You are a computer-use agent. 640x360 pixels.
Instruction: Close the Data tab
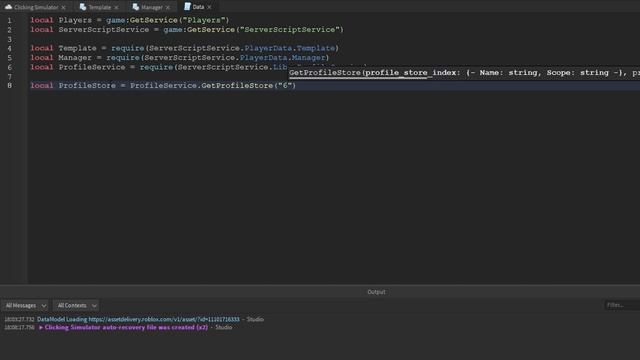(x=209, y=7)
